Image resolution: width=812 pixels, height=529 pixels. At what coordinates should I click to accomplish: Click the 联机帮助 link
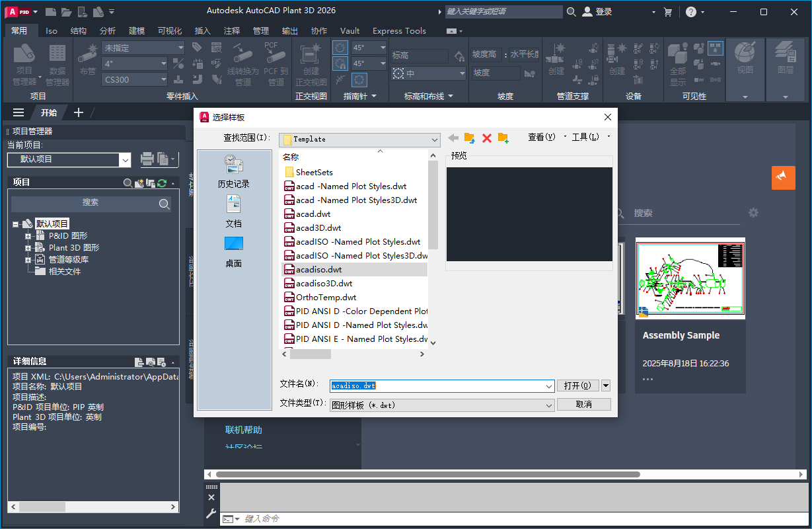[x=242, y=428]
